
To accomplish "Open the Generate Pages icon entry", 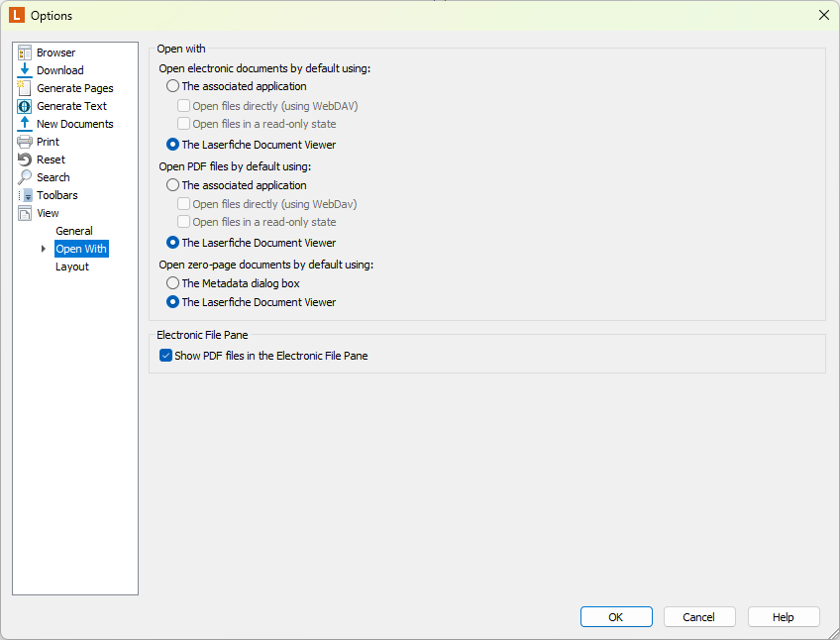I will (25, 88).
